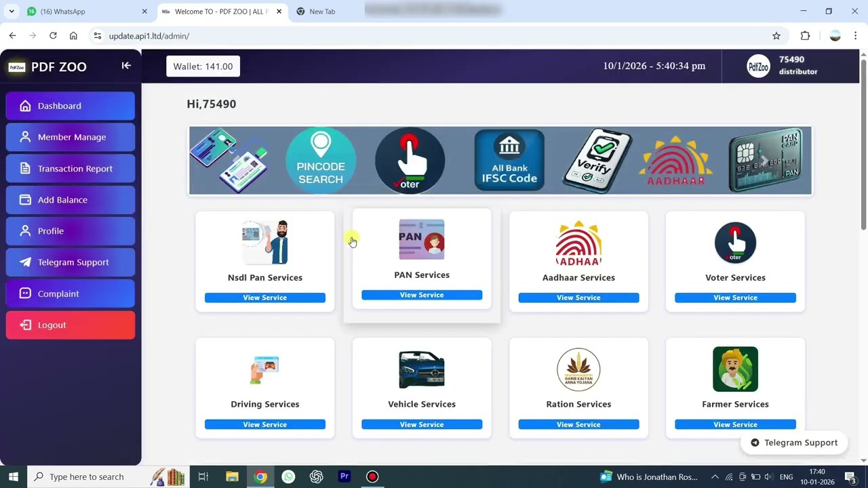Click the PDF ZOO sidebar logo
Viewport: 868px width, 488px height.
point(17,67)
